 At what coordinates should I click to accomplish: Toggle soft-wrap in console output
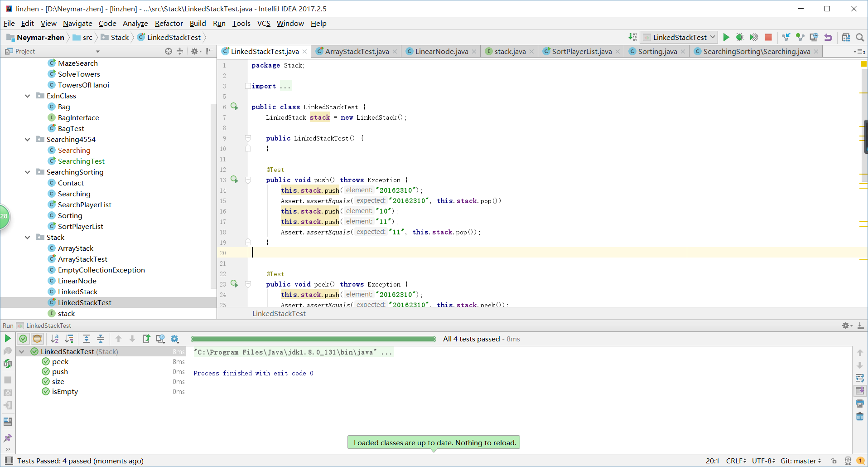coord(860,378)
